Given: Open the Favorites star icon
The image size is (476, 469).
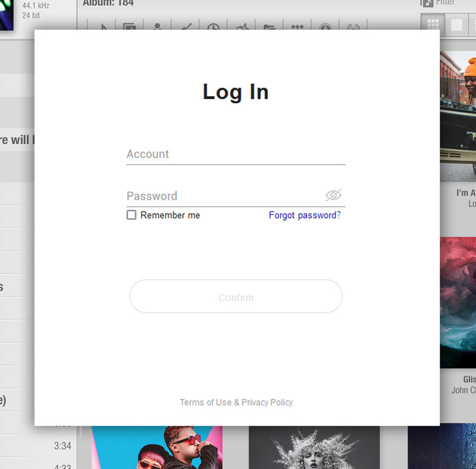Looking at the screenshot, I should (242, 27).
